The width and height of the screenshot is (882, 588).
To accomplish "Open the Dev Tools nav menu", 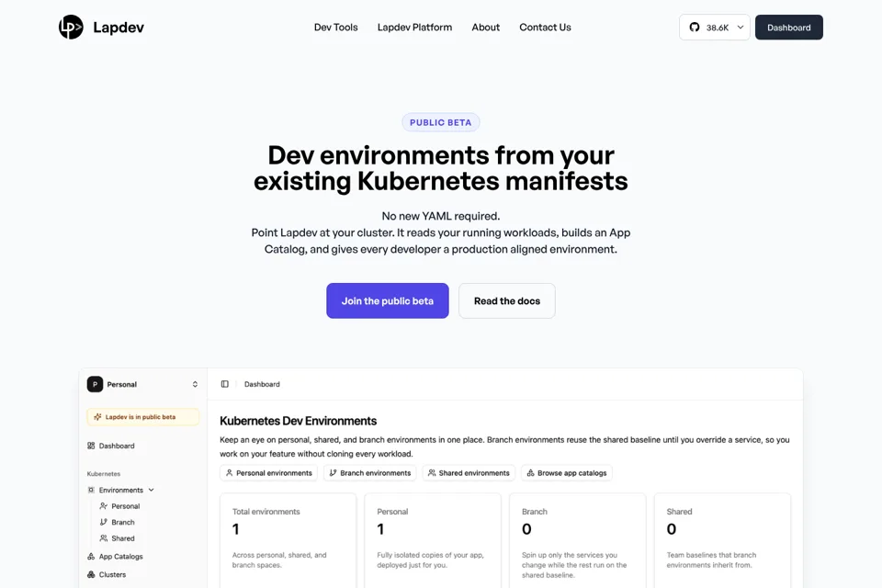I will (336, 27).
